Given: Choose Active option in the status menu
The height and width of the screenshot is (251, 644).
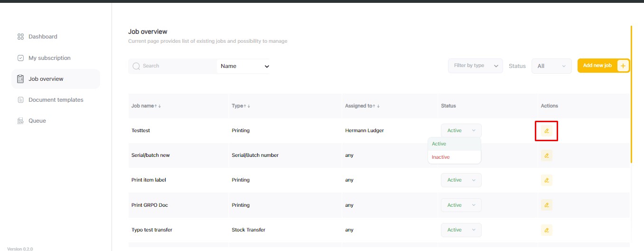Looking at the screenshot, I should click(439, 144).
